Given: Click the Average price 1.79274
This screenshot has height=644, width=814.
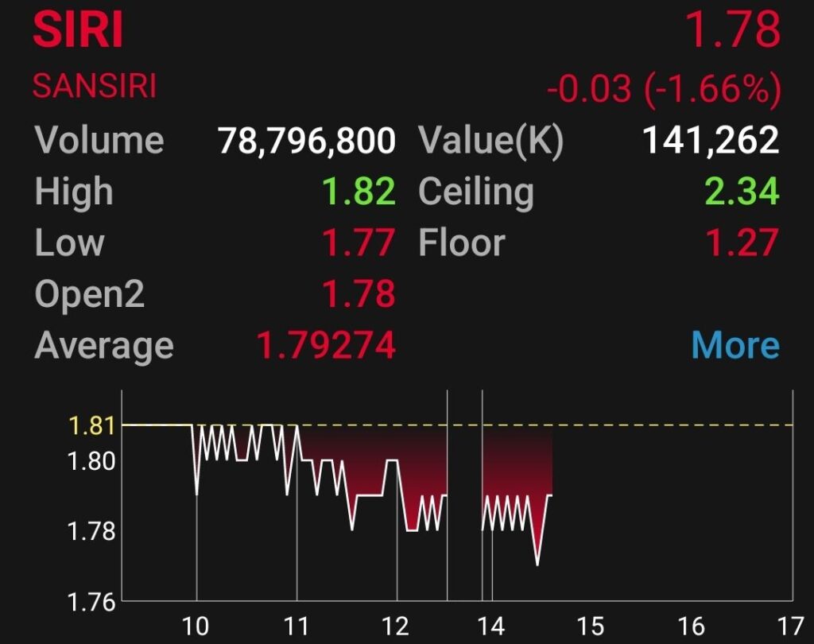Looking at the screenshot, I should (x=327, y=345).
